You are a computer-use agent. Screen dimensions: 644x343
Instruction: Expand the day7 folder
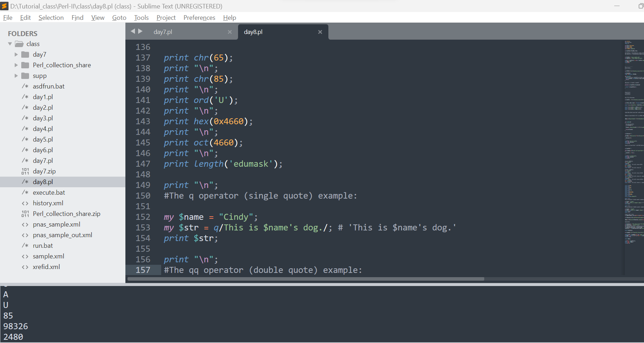coord(16,55)
